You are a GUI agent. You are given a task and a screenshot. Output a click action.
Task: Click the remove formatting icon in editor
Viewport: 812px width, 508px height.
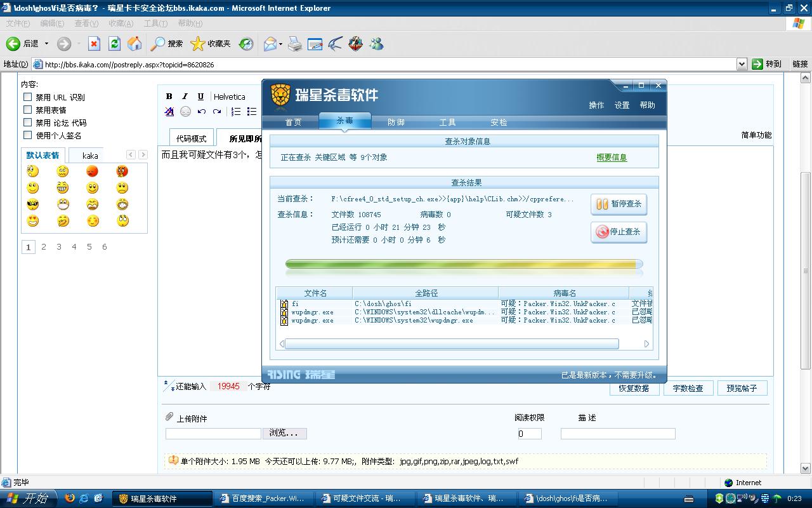[169, 112]
